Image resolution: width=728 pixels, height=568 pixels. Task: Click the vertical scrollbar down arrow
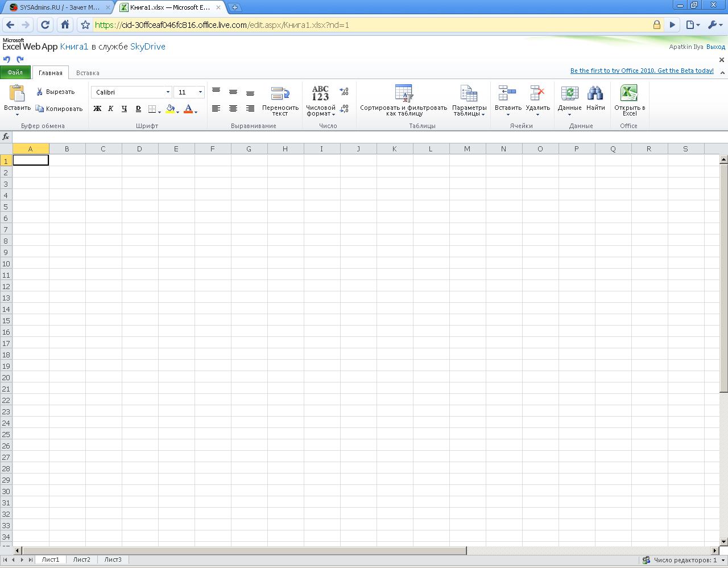pyautogui.click(x=723, y=541)
